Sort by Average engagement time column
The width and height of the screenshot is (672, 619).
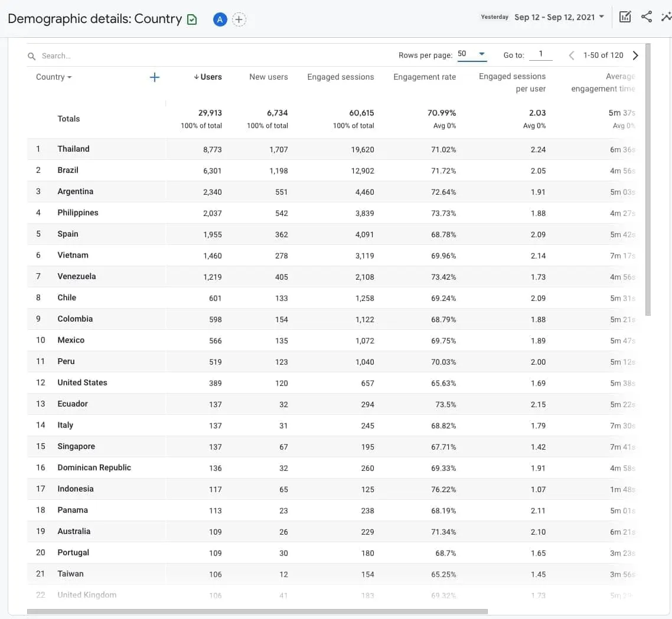point(603,83)
